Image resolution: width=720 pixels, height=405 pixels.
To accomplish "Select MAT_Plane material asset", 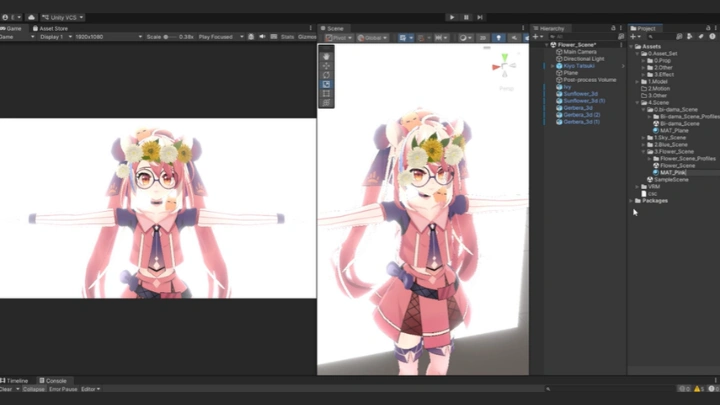I will 674,130.
